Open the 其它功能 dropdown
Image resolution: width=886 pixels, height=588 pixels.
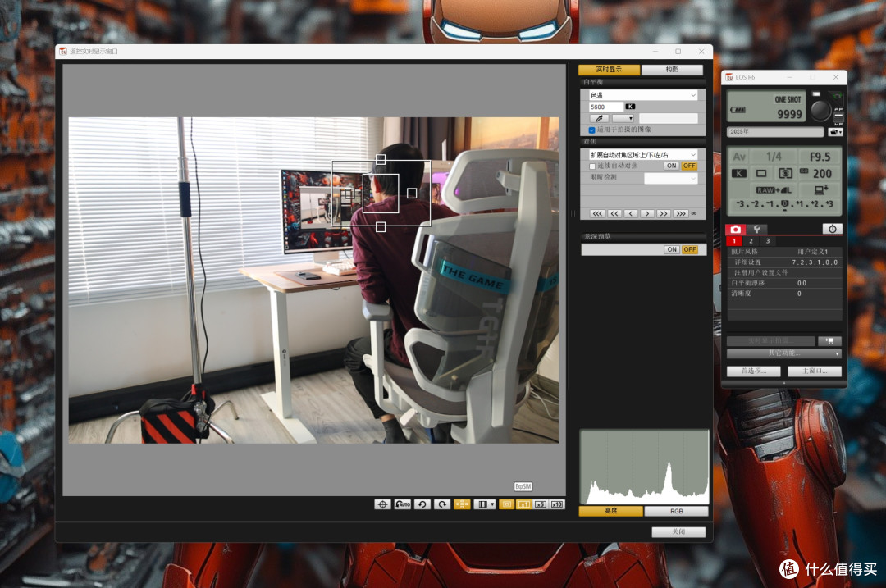click(784, 353)
